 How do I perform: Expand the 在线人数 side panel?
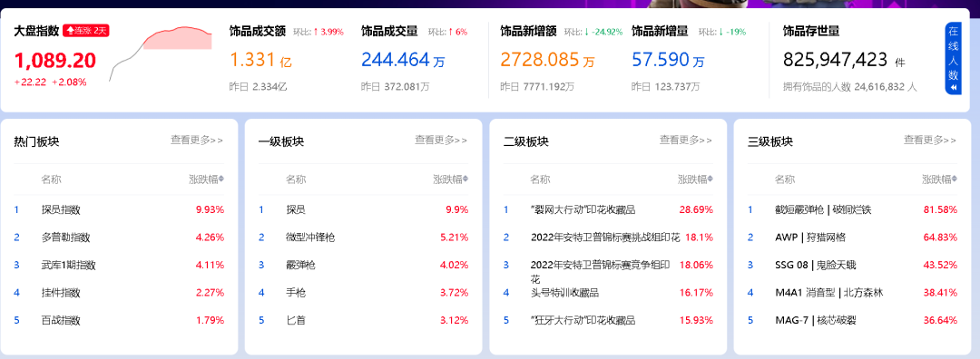(953, 59)
